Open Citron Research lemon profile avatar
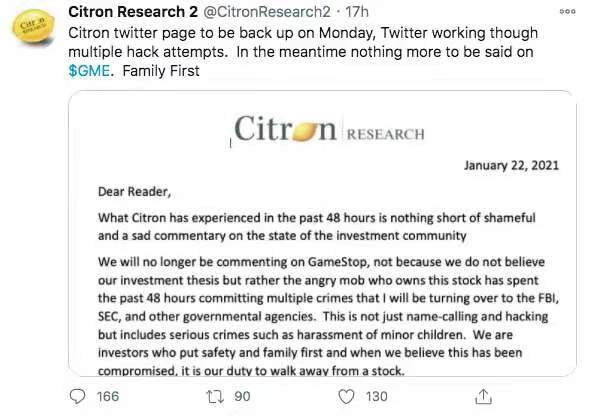The height and width of the screenshot is (416, 591). tap(34, 26)
